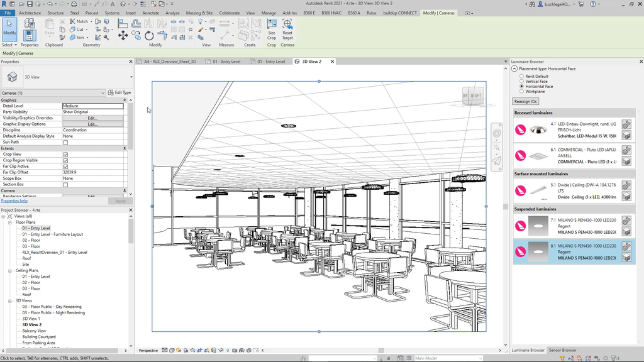Toggle Far Clip Active checkbox
The height and width of the screenshot is (362, 644).
[x=65, y=167]
